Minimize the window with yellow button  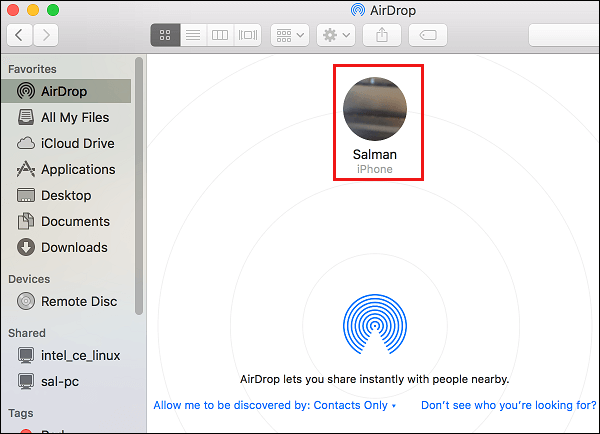pyautogui.click(x=33, y=10)
